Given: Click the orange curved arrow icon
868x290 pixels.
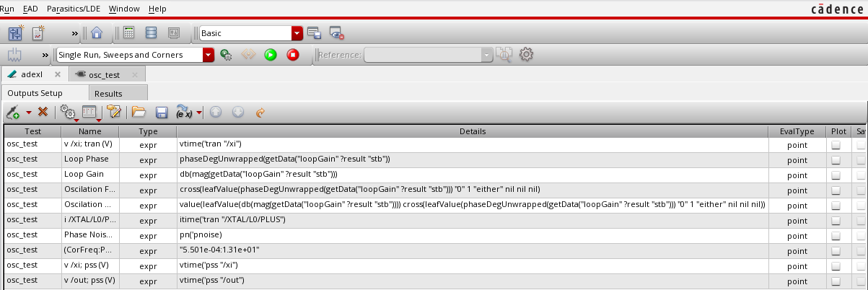Looking at the screenshot, I should click(260, 113).
